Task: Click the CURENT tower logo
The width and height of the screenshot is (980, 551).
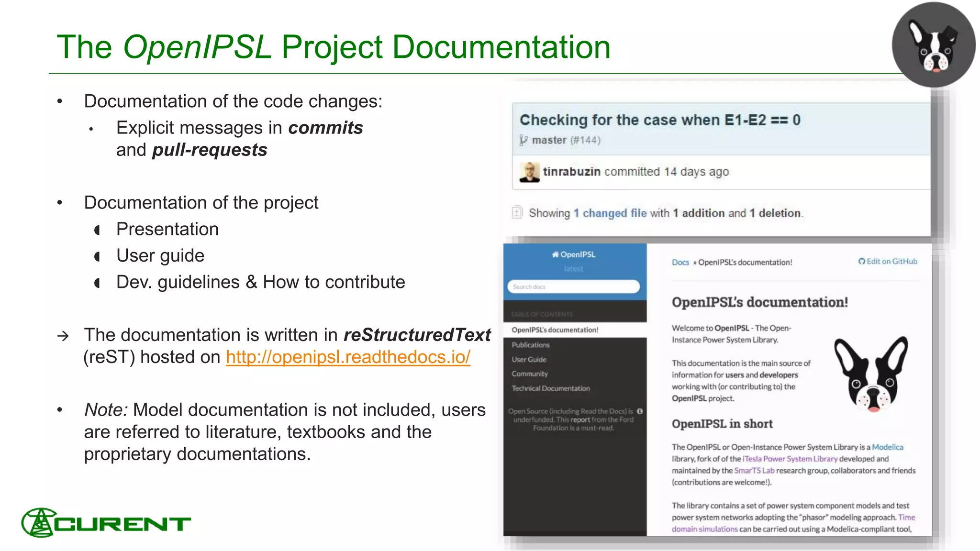Action: tap(40, 523)
